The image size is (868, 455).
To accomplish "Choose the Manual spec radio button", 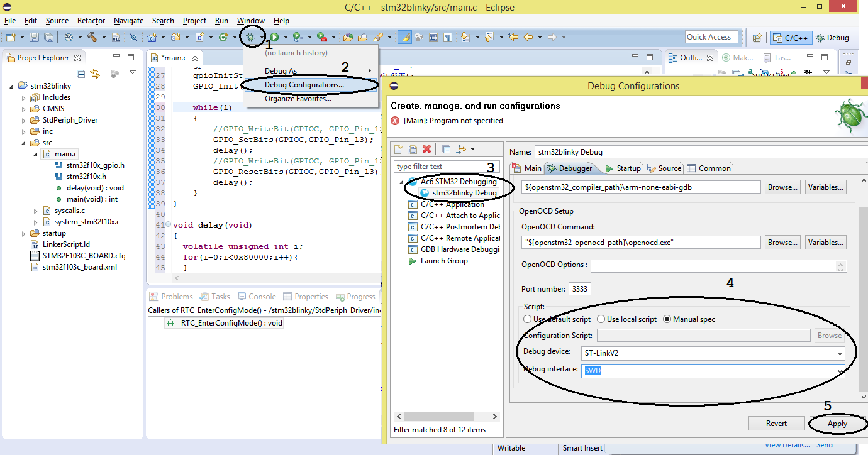I will (667, 319).
